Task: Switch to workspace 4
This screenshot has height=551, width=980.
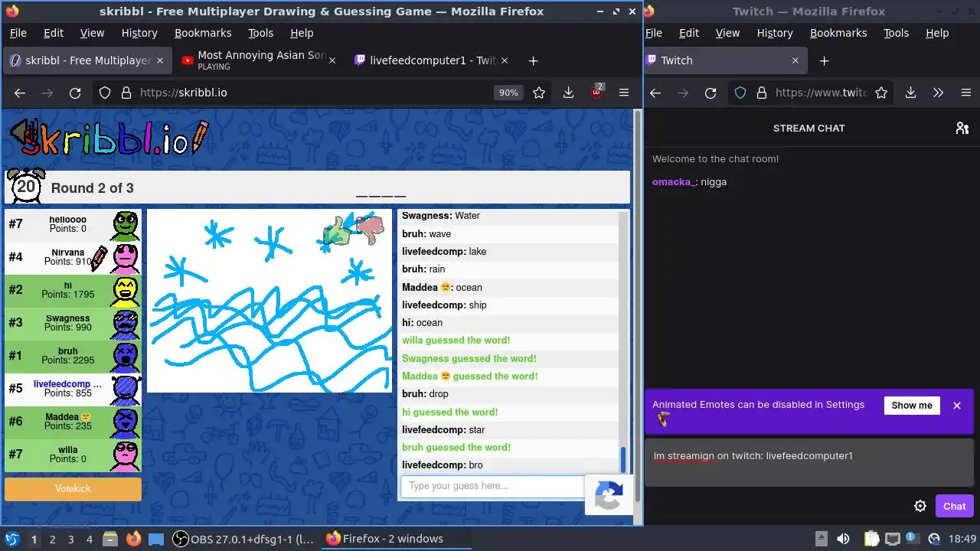Action: 90,539
